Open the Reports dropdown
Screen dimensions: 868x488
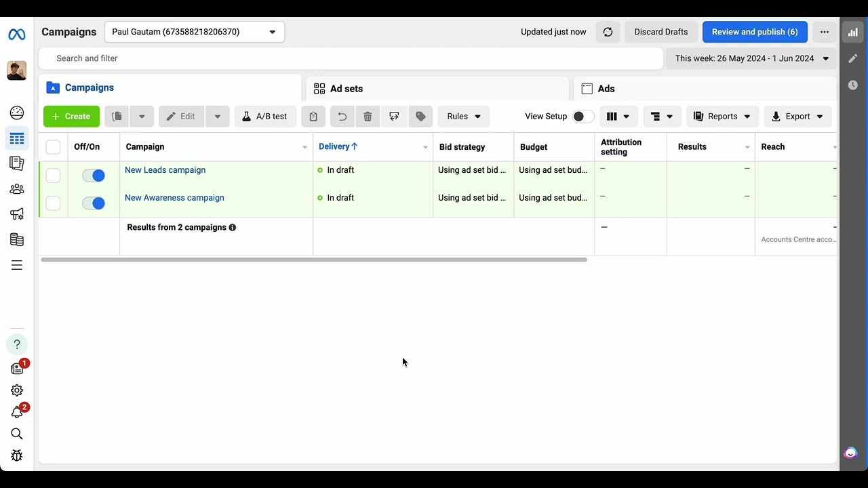pyautogui.click(x=722, y=117)
